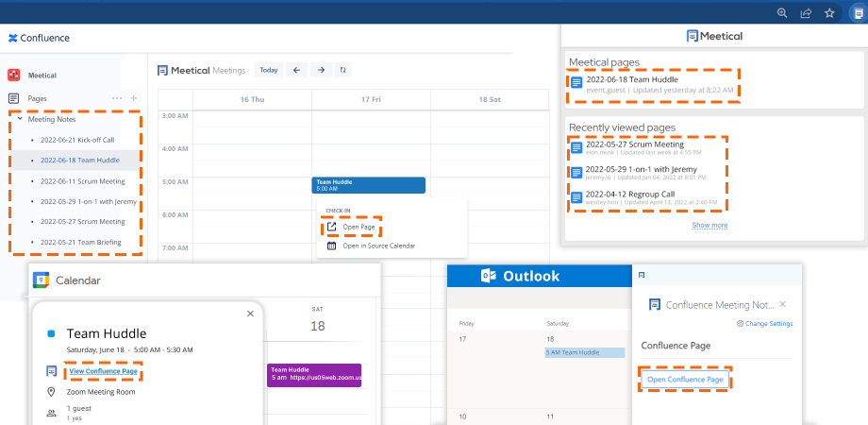Go to next days with right arrow
Image resolution: width=868 pixels, height=425 pixels.
click(321, 70)
